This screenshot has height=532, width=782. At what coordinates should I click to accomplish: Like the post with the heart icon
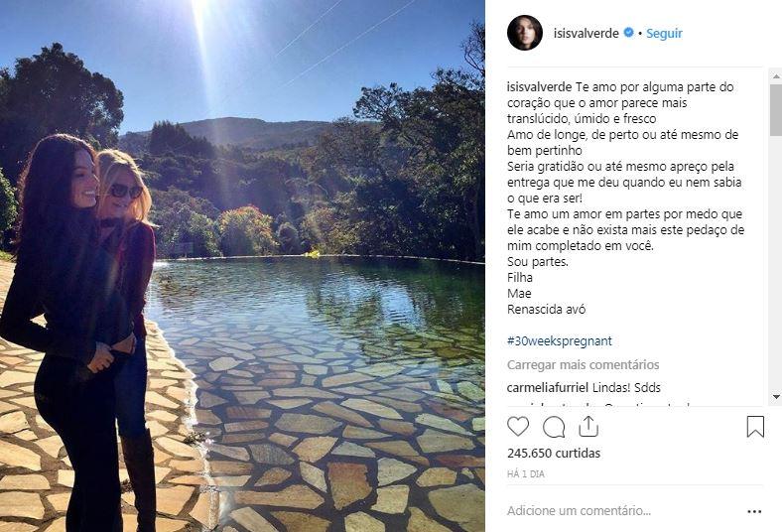click(518, 427)
